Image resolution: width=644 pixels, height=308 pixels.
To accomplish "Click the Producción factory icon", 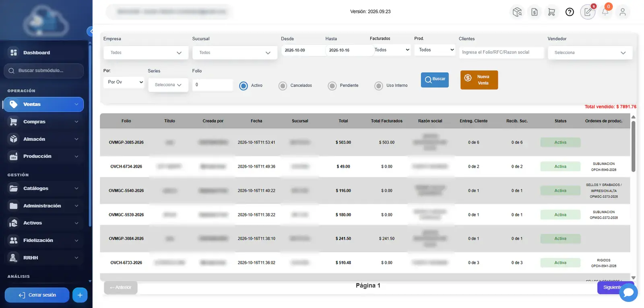I will [x=14, y=156].
